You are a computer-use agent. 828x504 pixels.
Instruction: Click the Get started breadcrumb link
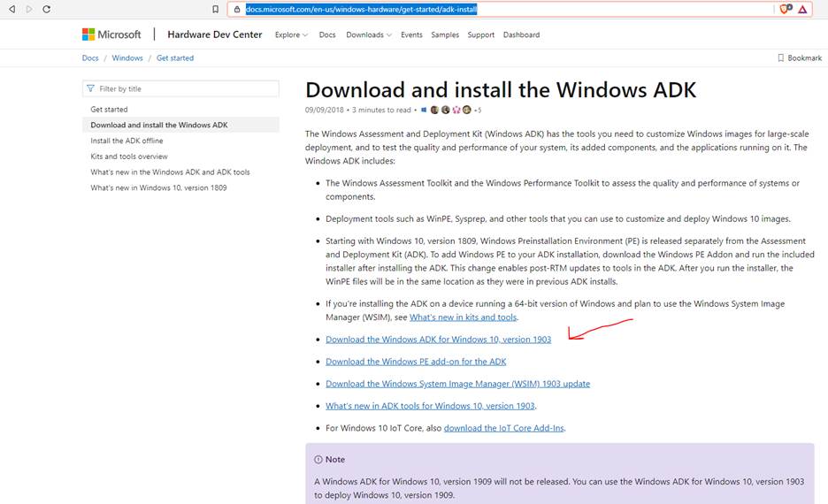tap(175, 58)
